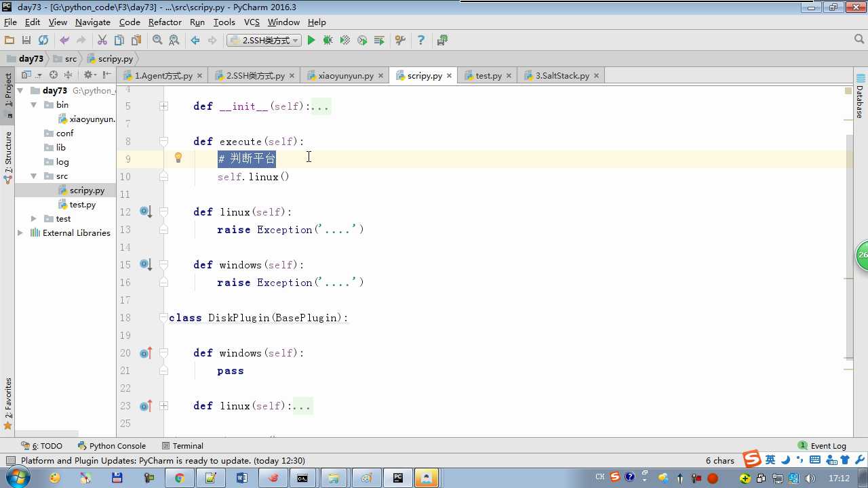
Task: Close the test.py editor tab
Action: (x=509, y=76)
